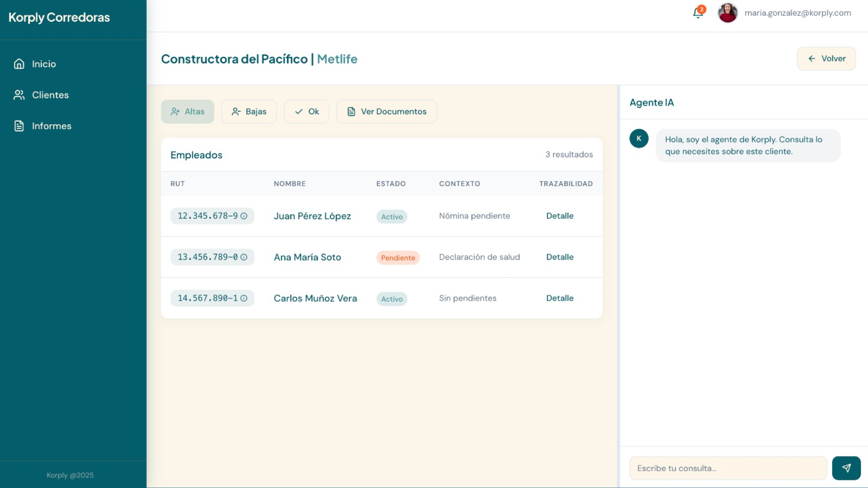Open Ver Documentos
868x488 pixels.
click(x=387, y=112)
